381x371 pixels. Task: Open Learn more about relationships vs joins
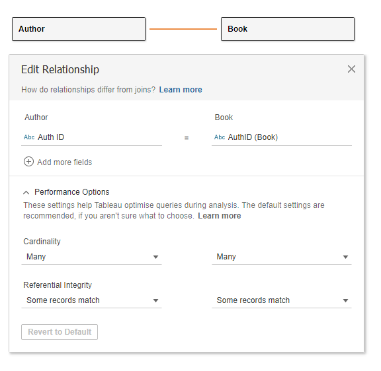pyautogui.click(x=180, y=90)
